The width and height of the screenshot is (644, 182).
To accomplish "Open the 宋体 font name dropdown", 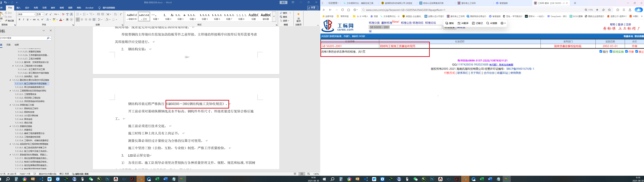I will point(34,14).
